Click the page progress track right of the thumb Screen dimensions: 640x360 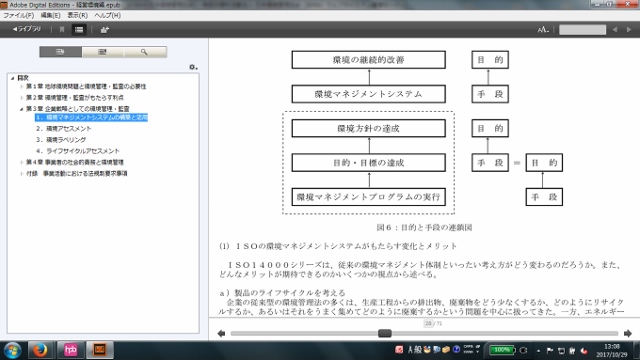click(505, 333)
